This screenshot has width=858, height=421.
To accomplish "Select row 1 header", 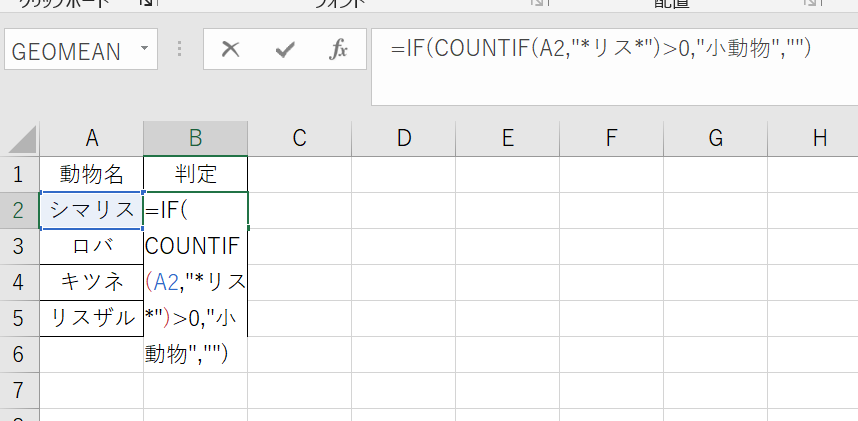I will point(18,175).
